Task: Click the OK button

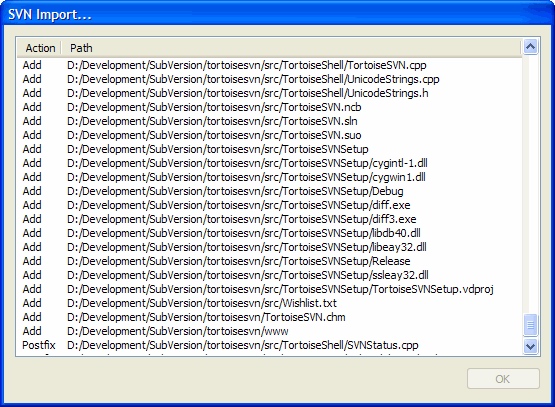Action: point(503,379)
